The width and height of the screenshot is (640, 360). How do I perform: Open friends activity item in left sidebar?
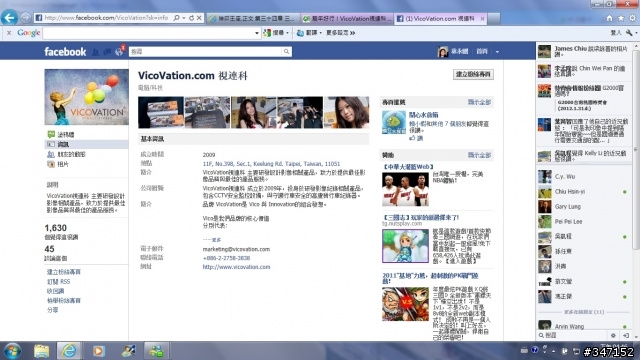[x=66, y=154]
